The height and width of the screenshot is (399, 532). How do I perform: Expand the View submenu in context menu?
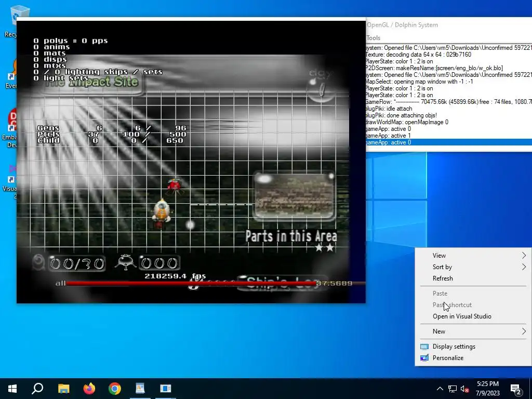[473, 256]
